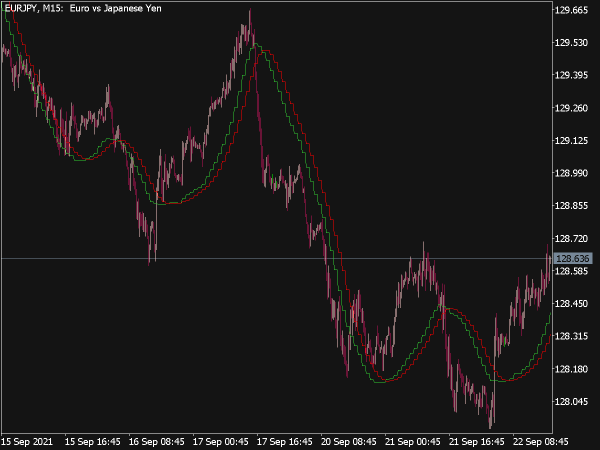Click the 22 Sep 08:45 time label
This screenshot has height=450, width=600.
click(x=540, y=442)
